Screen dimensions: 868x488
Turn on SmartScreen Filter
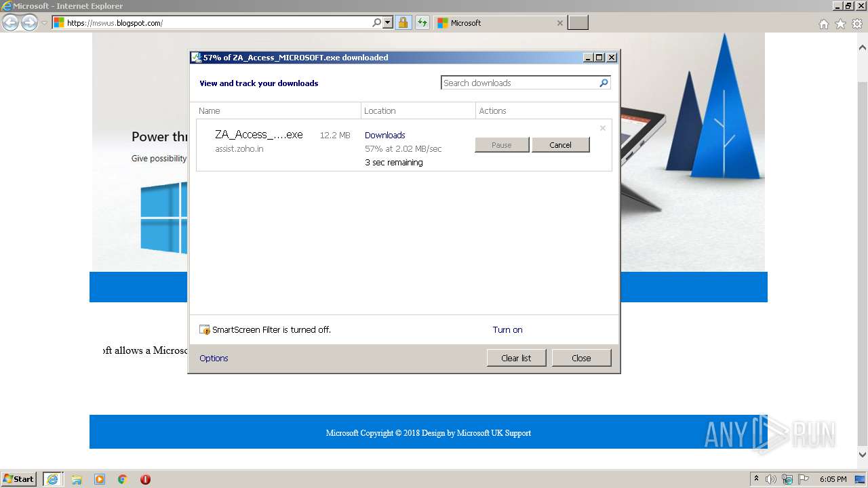[507, 330]
